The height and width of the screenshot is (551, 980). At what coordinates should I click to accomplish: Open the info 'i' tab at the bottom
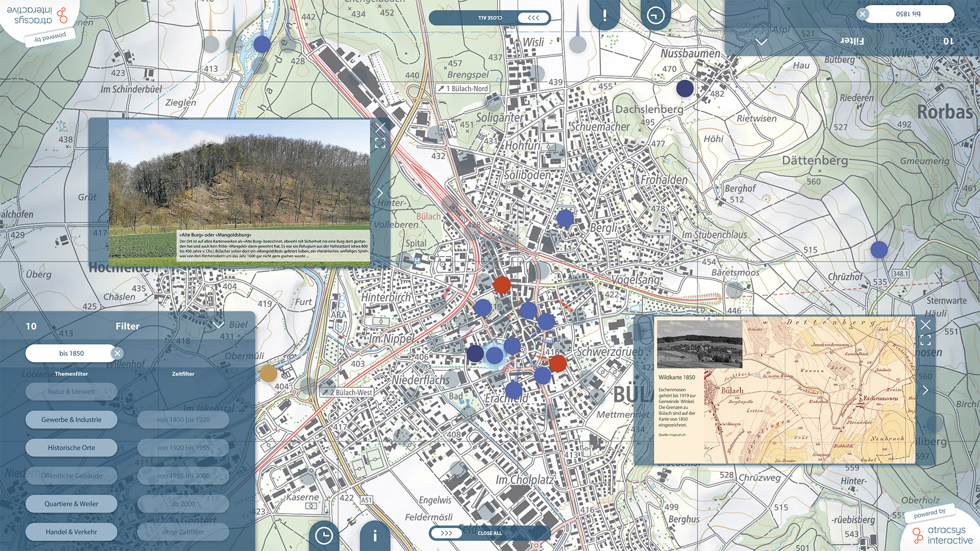click(375, 535)
